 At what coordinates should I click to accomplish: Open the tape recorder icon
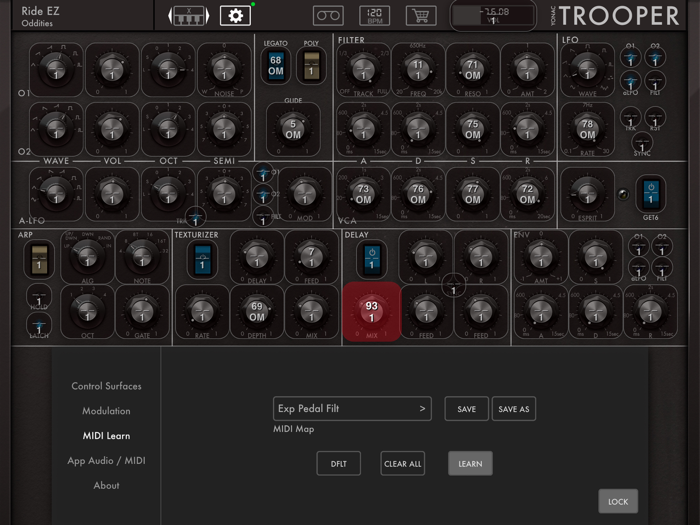click(x=328, y=16)
